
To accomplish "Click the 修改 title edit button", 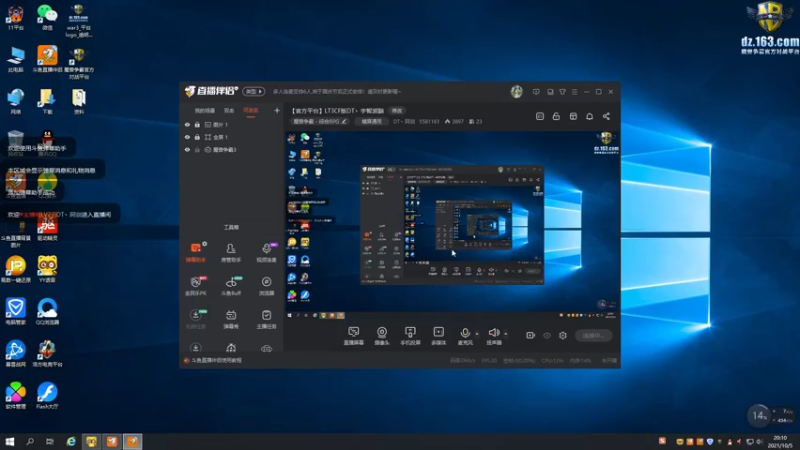I will tap(397, 111).
